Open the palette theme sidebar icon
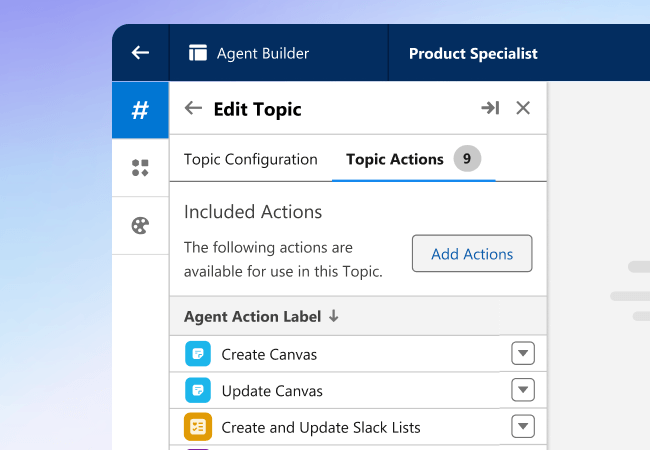This screenshot has width=650, height=450. [140, 226]
